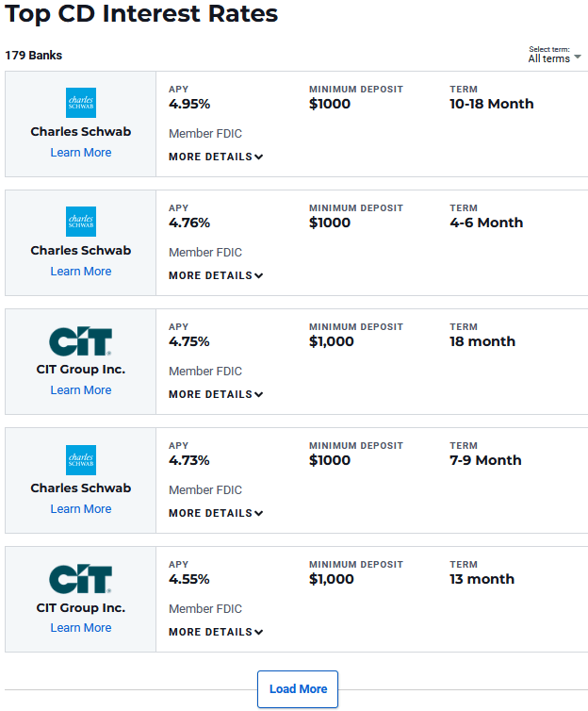Click Learn More for 13 month CIT CD

(81, 628)
